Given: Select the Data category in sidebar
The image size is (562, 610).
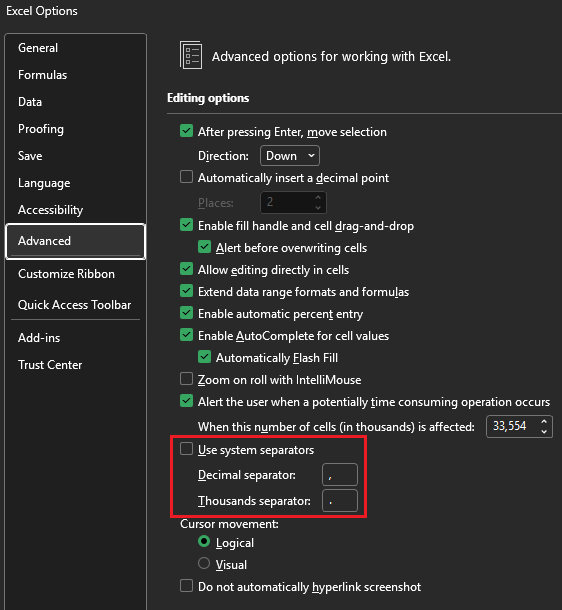Looking at the screenshot, I should (30, 102).
